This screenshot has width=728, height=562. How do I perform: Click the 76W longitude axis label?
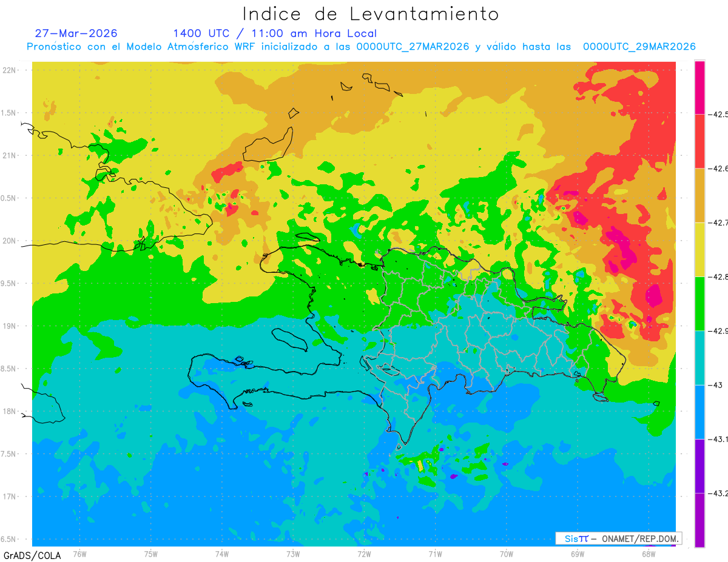pyautogui.click(x=79, y=554)
